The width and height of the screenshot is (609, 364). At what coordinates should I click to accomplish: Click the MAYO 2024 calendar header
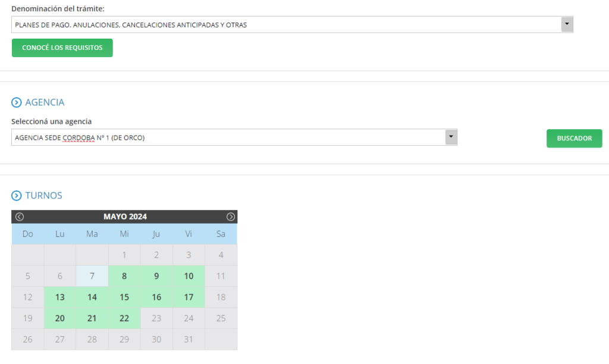click(125, 216)
